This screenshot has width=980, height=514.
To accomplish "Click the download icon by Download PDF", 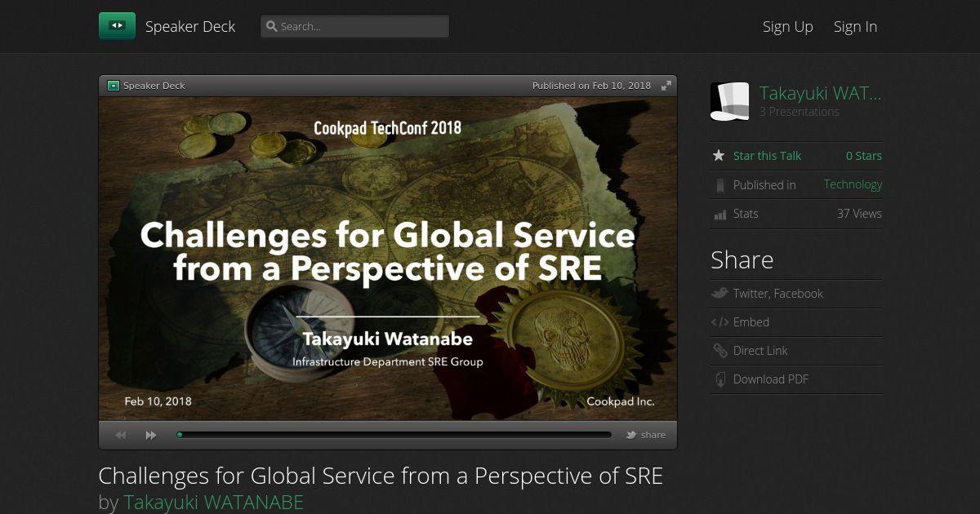I will (719, 379).
